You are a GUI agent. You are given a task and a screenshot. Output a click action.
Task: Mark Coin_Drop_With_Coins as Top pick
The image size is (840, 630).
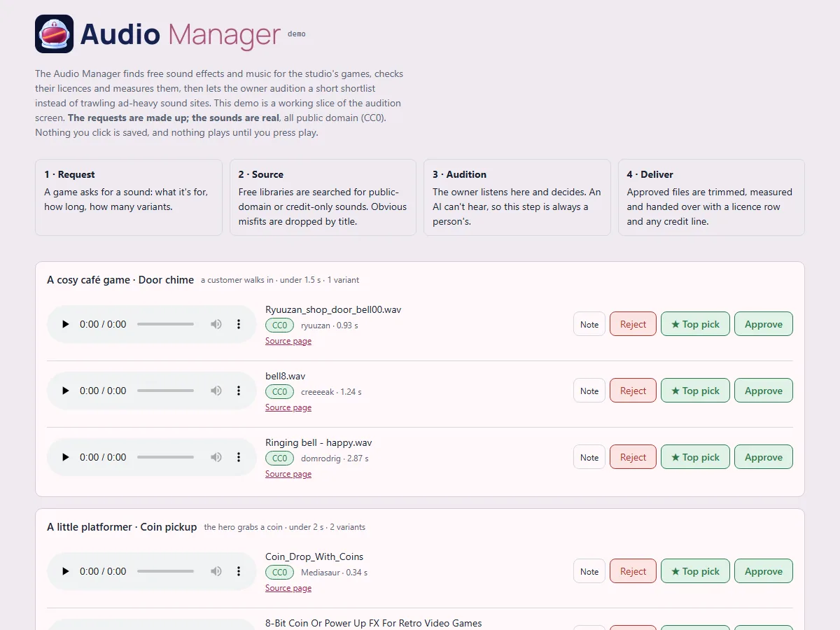(x=695, y=571)
